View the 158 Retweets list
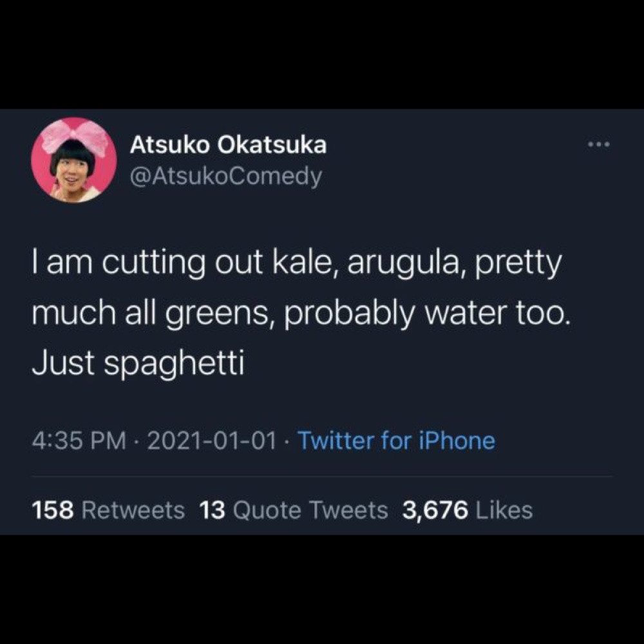This screenshot has height=644, width=644. [x=108, y=510]
